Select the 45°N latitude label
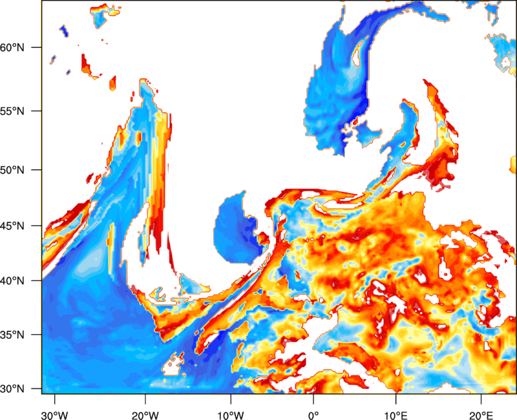Image resolution: width=517 pixels, height=420 pixels. [12, 226]
